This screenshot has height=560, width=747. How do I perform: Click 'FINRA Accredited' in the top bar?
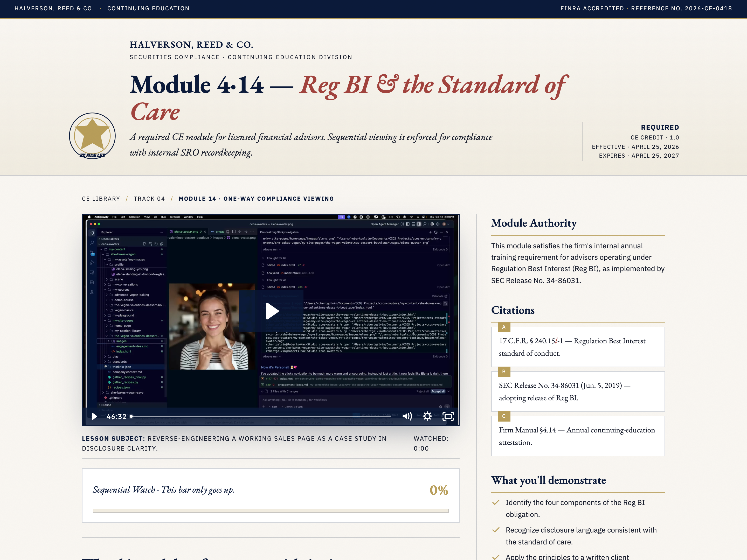coord(592,9)
